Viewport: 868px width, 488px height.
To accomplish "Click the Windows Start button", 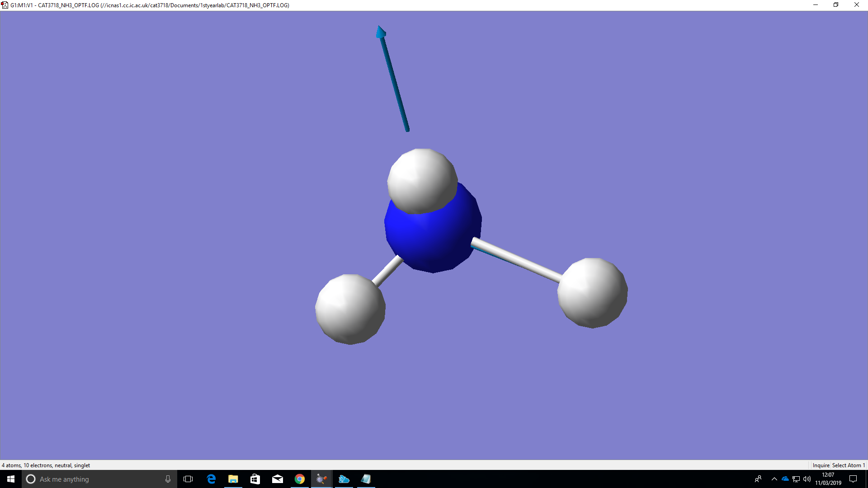I will coord(11,479).
